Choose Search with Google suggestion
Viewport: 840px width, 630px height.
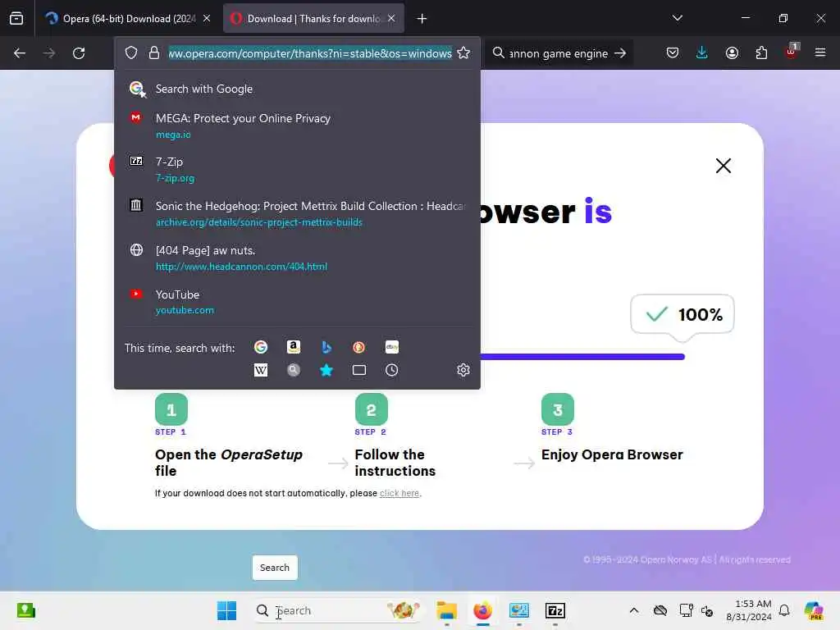click(x=297, y=89)
